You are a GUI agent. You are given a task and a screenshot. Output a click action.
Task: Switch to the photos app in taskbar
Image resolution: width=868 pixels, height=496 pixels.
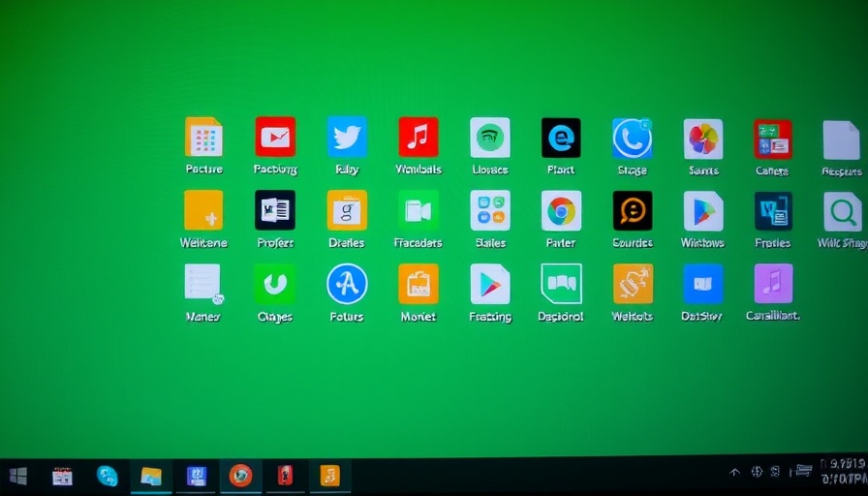pos(151,476)
